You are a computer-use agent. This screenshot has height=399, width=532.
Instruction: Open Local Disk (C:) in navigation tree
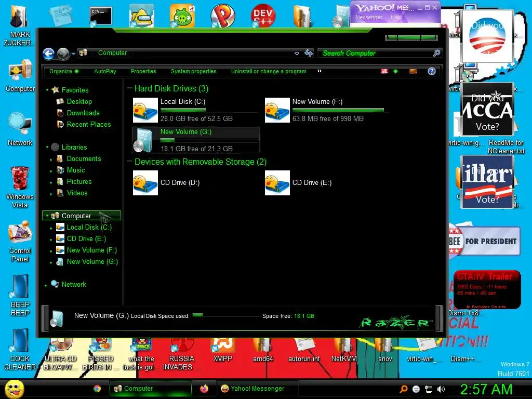[89, 228]
